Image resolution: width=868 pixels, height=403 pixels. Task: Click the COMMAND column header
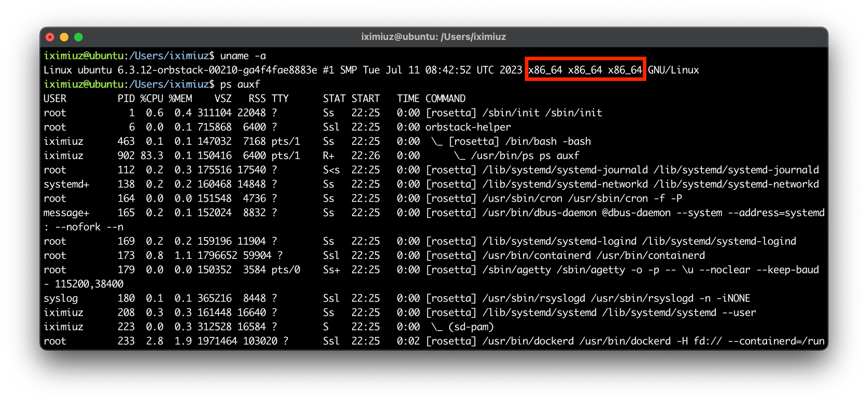click(445, 98)
